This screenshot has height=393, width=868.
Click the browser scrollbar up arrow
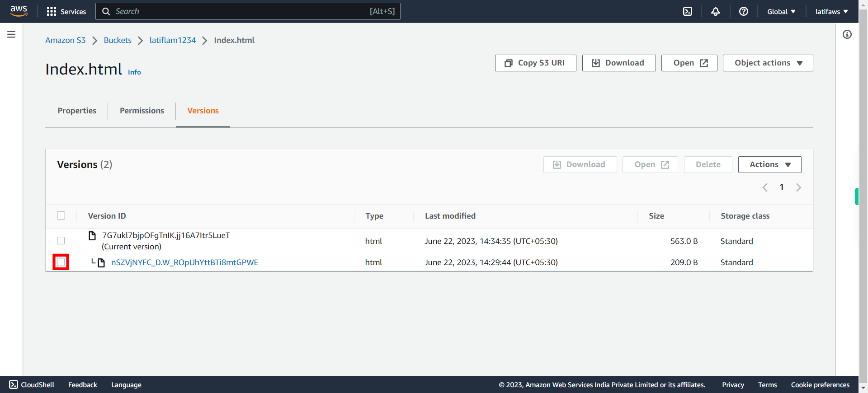tap(863, 4)
